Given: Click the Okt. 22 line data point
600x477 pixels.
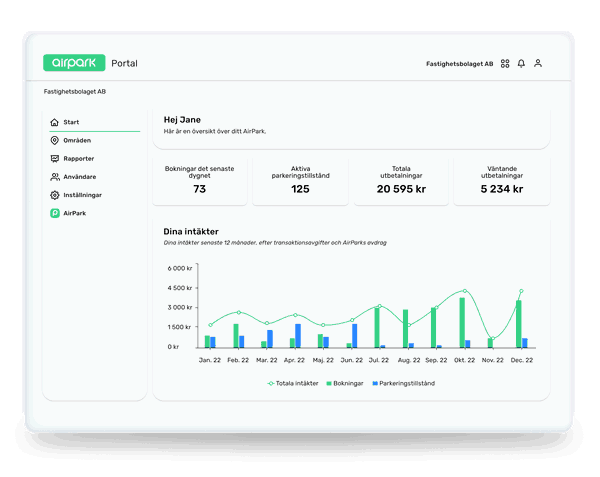Looking at the screenshot, I should (465, 291).
